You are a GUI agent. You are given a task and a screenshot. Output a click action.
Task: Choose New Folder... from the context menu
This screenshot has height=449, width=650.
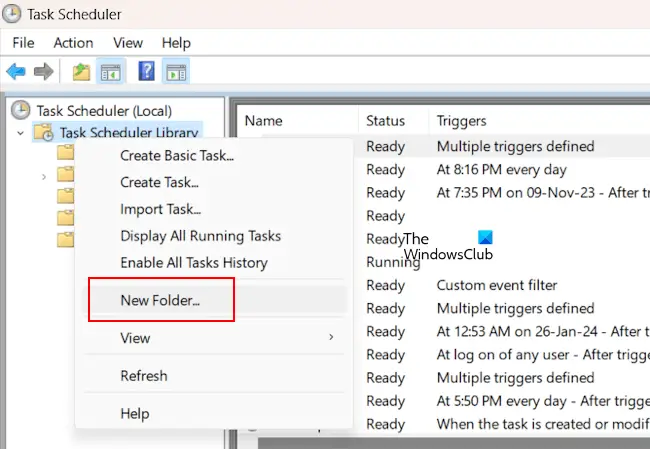160,300
